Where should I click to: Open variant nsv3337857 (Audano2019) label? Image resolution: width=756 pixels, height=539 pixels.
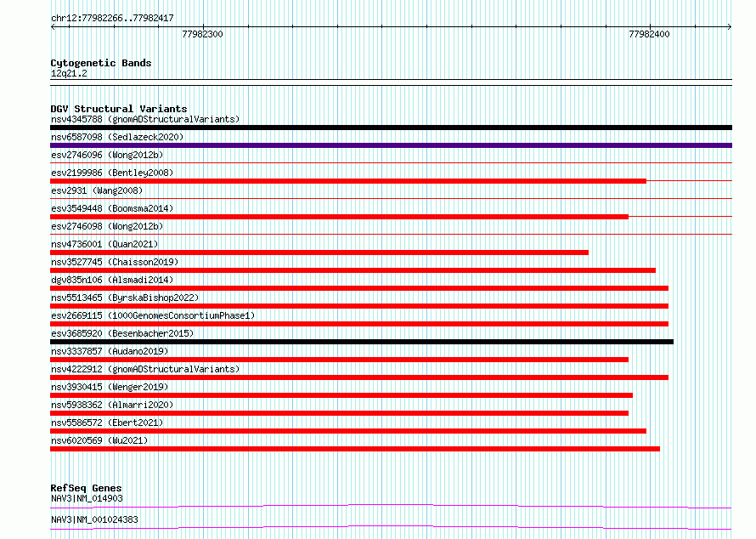coord(110,351)
